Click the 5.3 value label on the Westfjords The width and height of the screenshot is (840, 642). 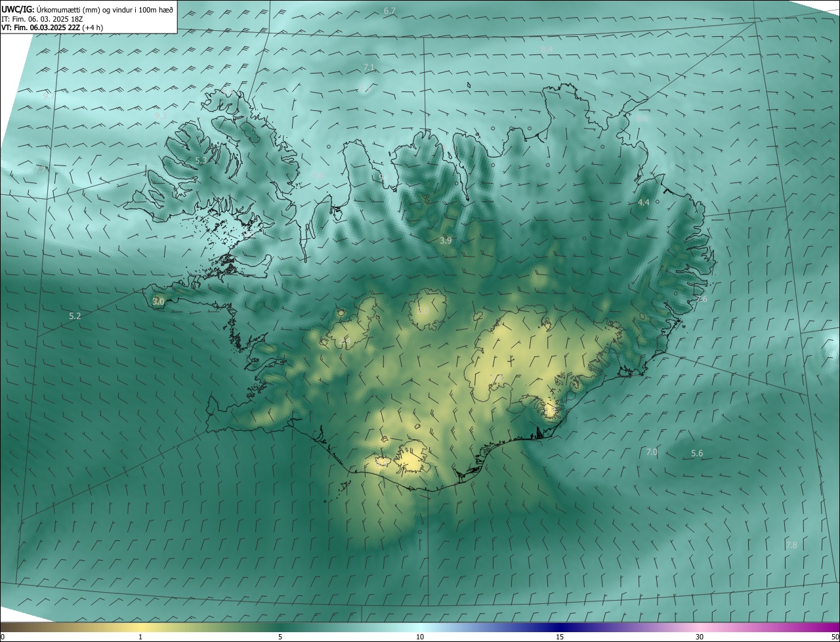coord(201,160)
